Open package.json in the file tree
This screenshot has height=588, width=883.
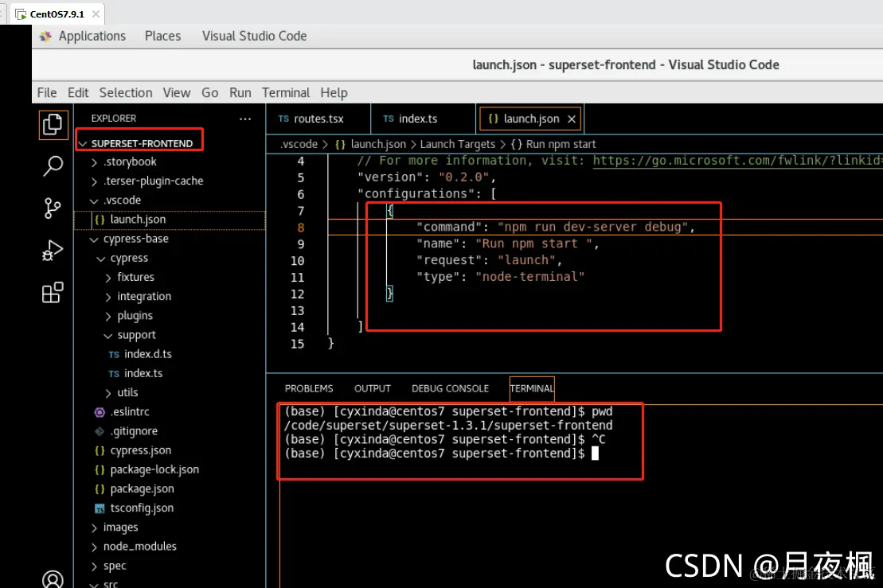(x=170, y=489)
